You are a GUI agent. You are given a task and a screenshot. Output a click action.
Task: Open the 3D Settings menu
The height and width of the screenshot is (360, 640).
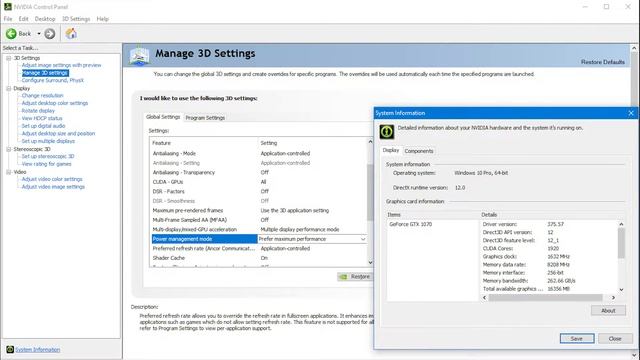pyautogui.click(x=76, y=19)
